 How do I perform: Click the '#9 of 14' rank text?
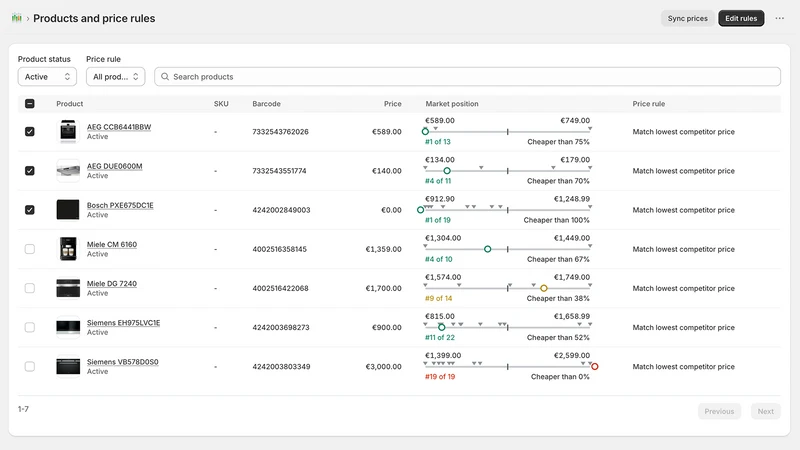(x=438, y=298)
